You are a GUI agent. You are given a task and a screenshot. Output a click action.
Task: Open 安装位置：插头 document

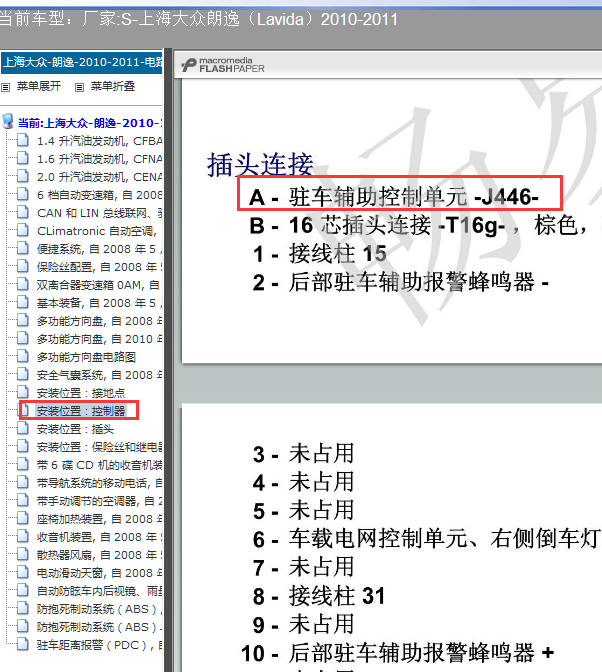tap(75, 429)
